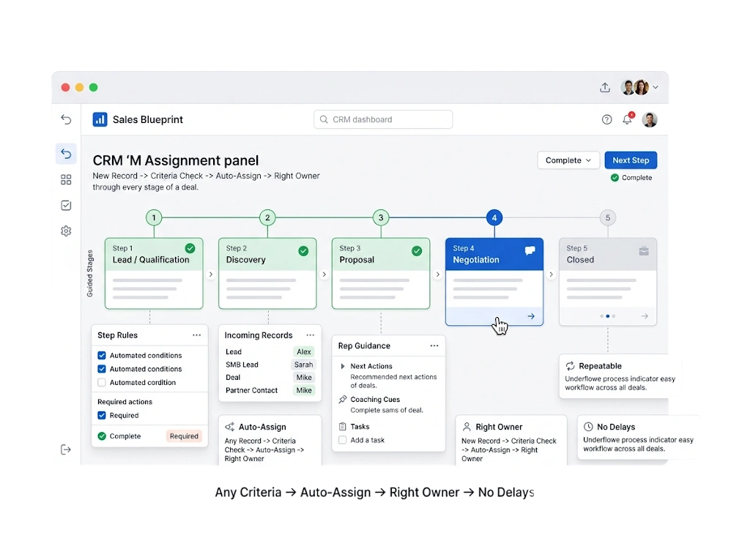Screen dimensions: 750x560
Task: Click the arrow at Negotiation card bottom
Action: pos(531,316)
